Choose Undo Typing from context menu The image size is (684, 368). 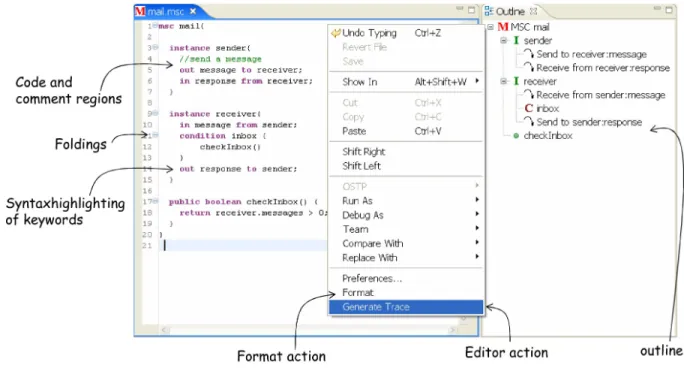click(406, 33)
